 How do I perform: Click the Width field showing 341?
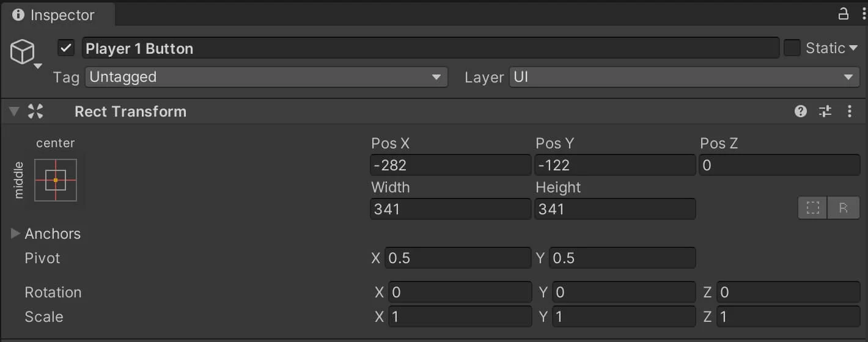tap(451, 209)
